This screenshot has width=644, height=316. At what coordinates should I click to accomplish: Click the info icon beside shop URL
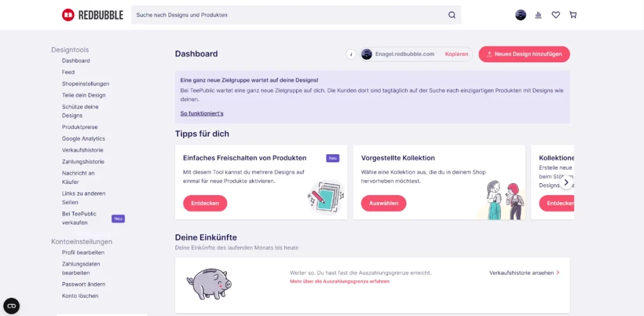(x=351, y=54)
